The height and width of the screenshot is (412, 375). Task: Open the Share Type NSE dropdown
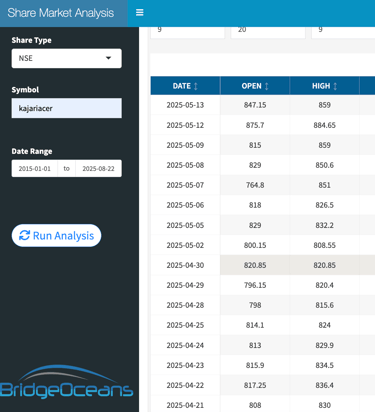click(x=67, y=58)
